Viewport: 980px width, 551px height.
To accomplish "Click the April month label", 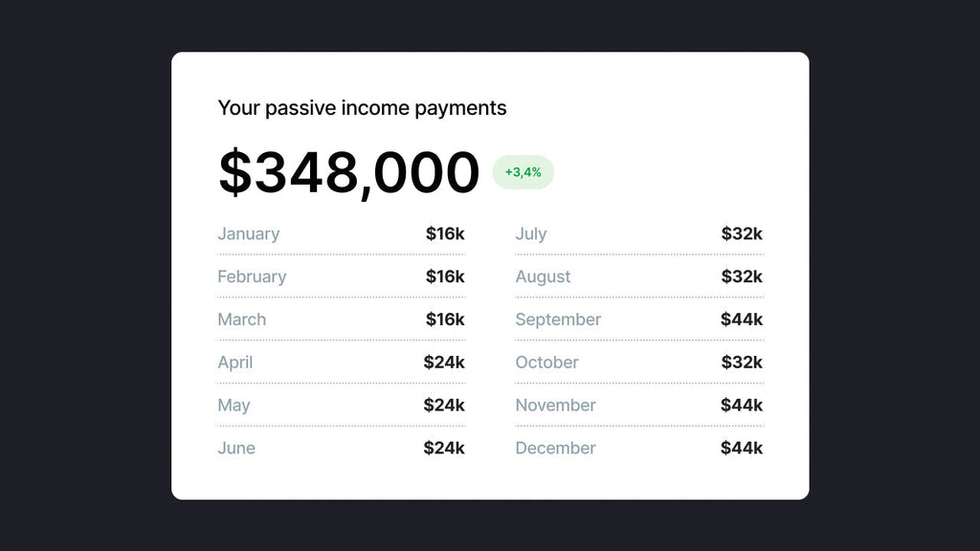I will pos(235,363).
